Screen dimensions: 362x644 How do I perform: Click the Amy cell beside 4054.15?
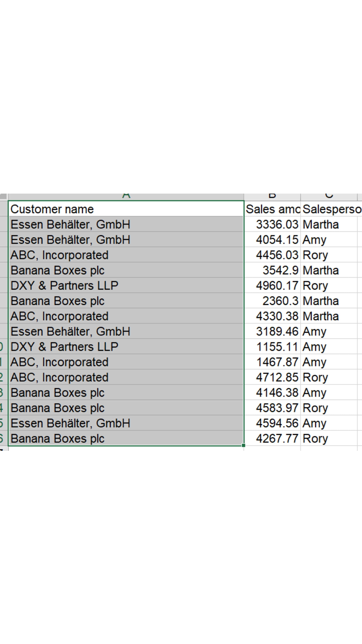pyautogui.click(x=329, y=240)
